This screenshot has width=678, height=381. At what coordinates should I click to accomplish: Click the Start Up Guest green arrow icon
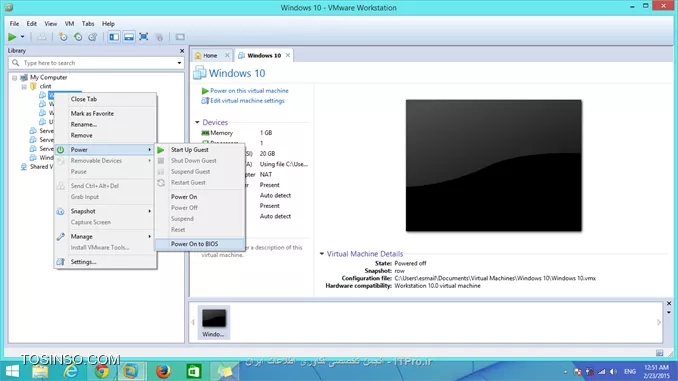click(x=161, y=150)
